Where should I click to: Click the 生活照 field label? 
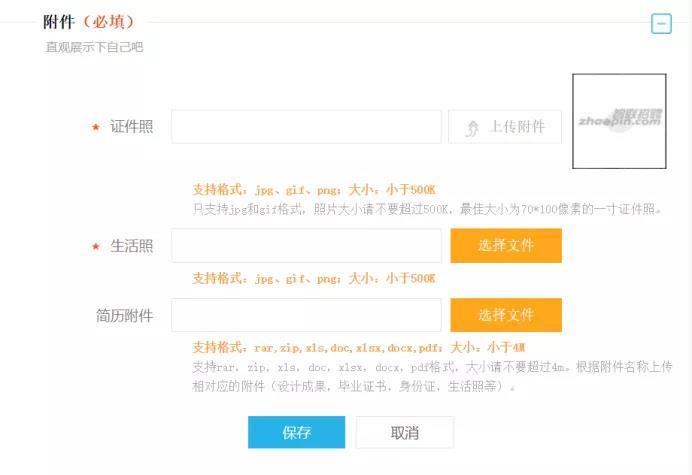131,246
